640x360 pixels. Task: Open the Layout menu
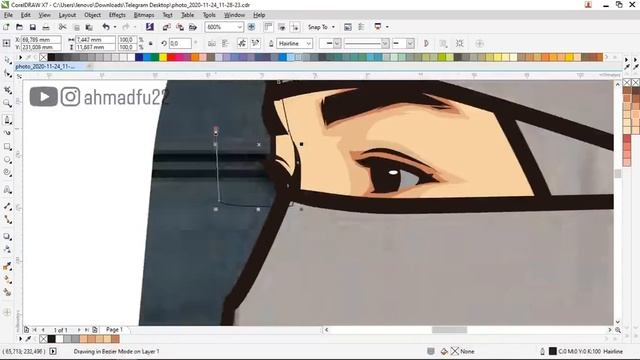[x=67, y=15]
